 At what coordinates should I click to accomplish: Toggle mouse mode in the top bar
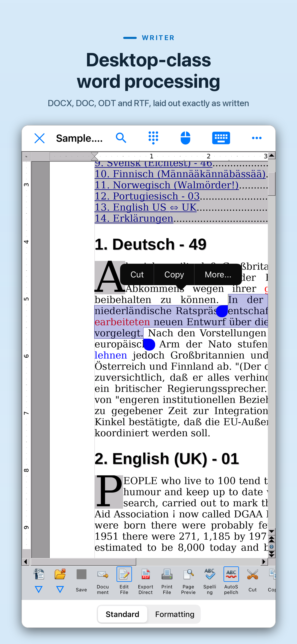coord(185,138)
